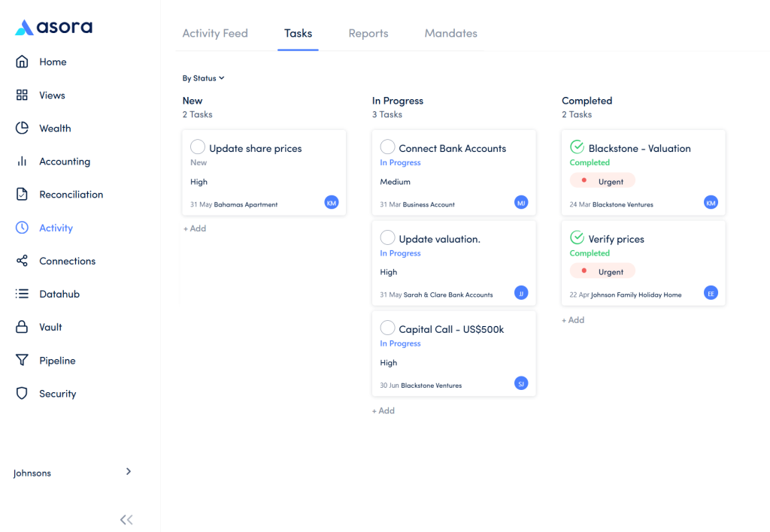Collapse the sidebar with double chevron
This screenshot has height=532, width=770.
coord(126,519)
